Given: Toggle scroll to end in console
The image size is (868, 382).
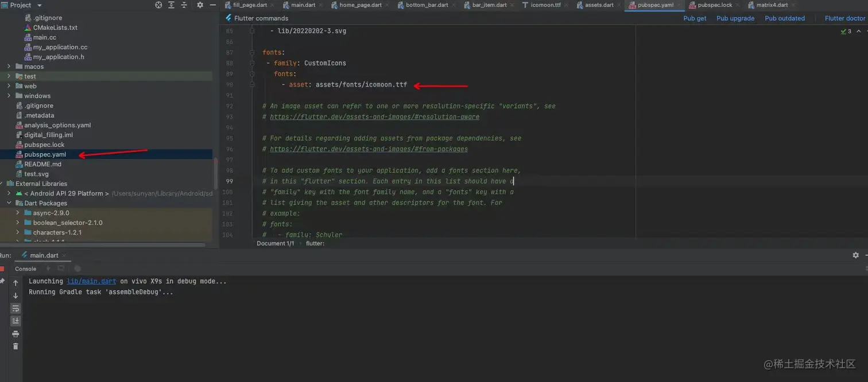Looking at the screenshot, I should click(x=15, y=321).
